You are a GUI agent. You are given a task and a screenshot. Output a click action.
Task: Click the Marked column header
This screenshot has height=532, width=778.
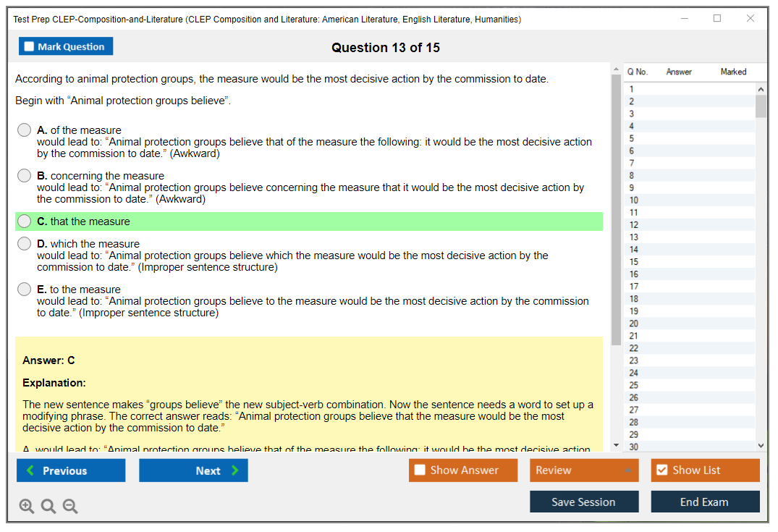[x=733, y=72]
